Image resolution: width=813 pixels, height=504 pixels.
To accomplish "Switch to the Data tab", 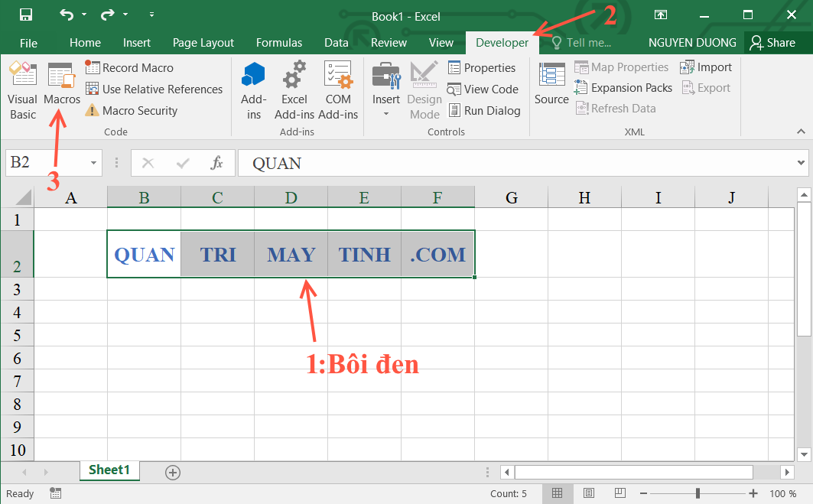I will pyautogui.click(x=337, y=43).
